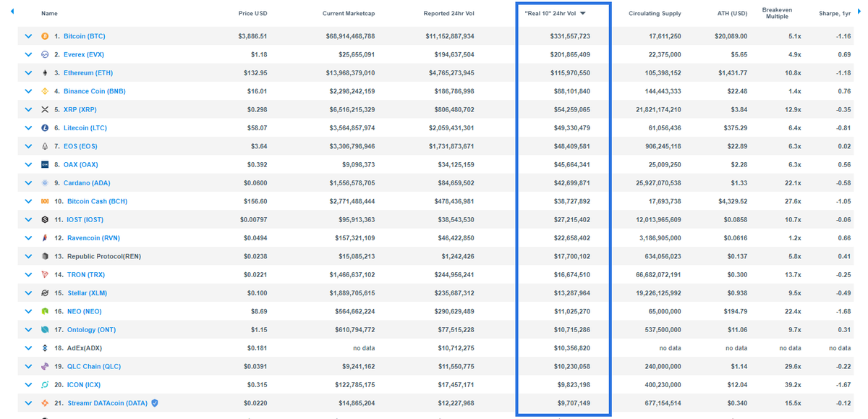Click Bitcoin price $3,886.51
The height and width of the screenshot is (419, 868).
253,36
